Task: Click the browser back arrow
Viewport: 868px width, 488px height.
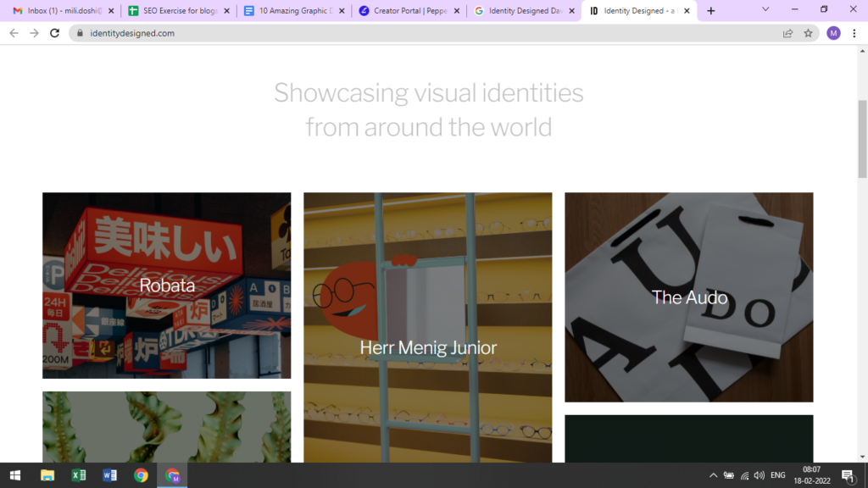Action: (x=14, y=33)
